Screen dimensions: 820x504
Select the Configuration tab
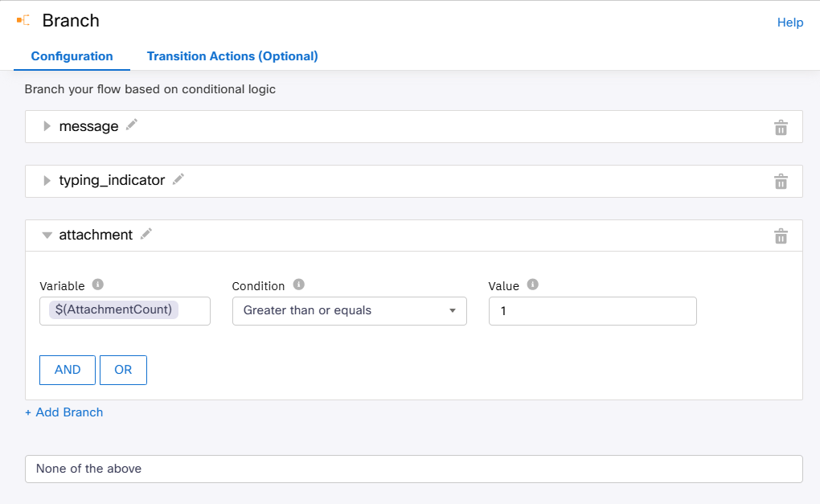coord(72,56)
